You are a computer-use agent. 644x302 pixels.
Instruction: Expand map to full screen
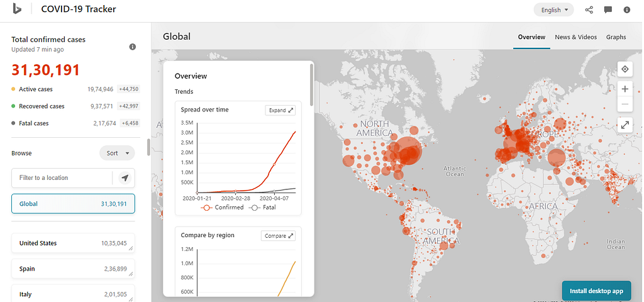coord(625,125)
